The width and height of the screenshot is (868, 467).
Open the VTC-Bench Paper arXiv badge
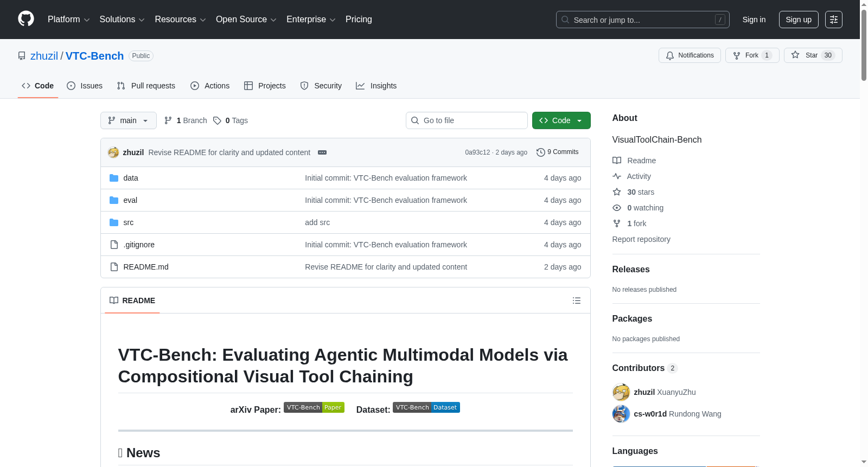click(x=314, y=407)
